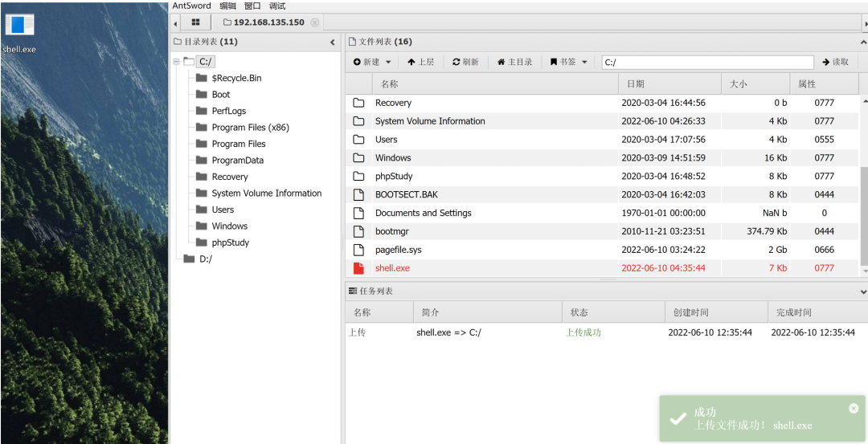Select $Recycle.Bin folder in the tree
This screenshot has height=444, width=868.
[236, 78]
